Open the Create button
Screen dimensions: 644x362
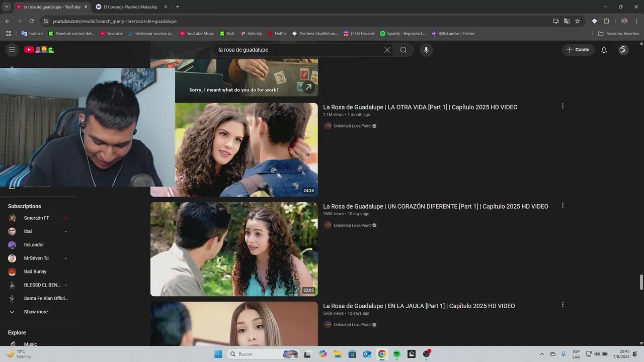[578, 50]
